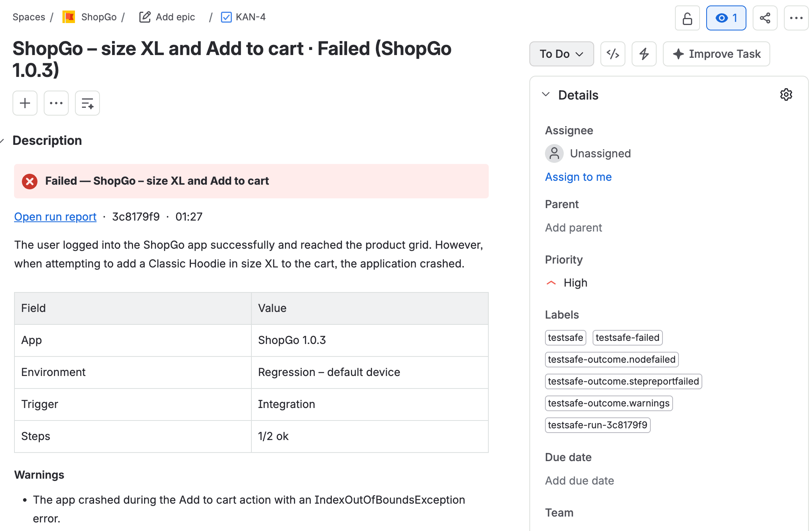Go to Spaces breadcrumb
This screenshot has width=812, height=531.
pyautogui.click(x=29, y=17)
